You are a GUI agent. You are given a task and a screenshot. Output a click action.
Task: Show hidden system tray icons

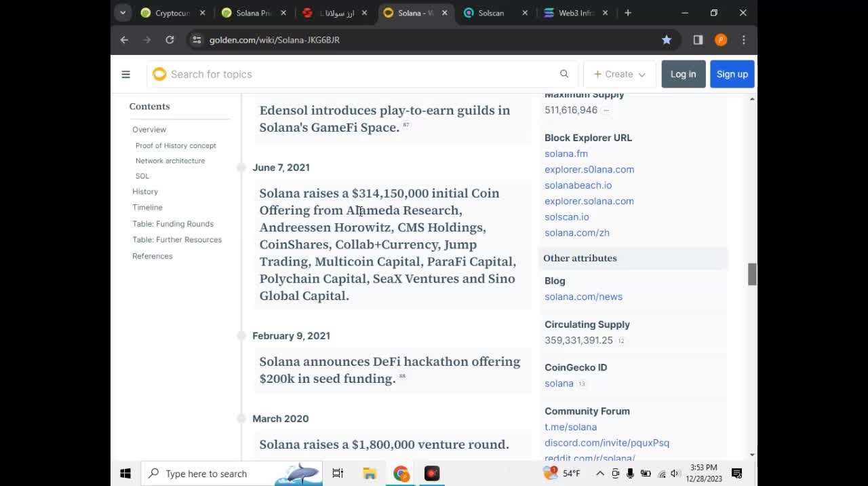(599, 473)
